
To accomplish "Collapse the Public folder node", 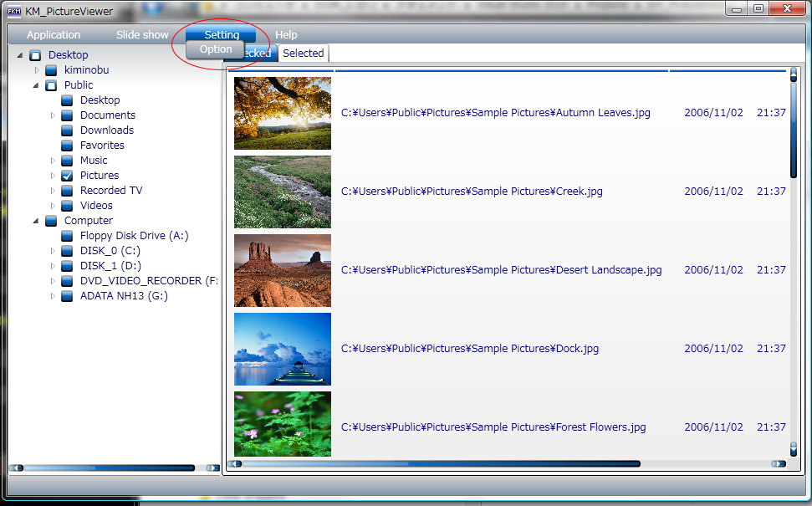I will (x=37, y=85).
